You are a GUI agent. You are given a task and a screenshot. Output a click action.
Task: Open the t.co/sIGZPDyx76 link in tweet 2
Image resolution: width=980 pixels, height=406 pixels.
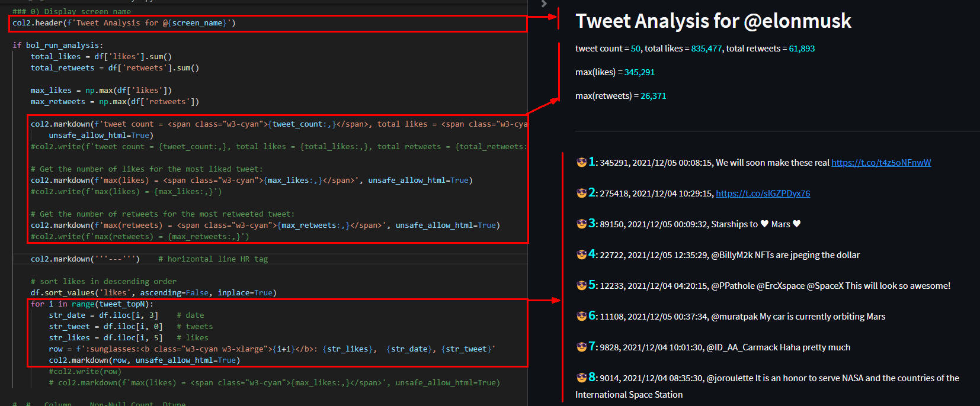[x=763, y=194]
